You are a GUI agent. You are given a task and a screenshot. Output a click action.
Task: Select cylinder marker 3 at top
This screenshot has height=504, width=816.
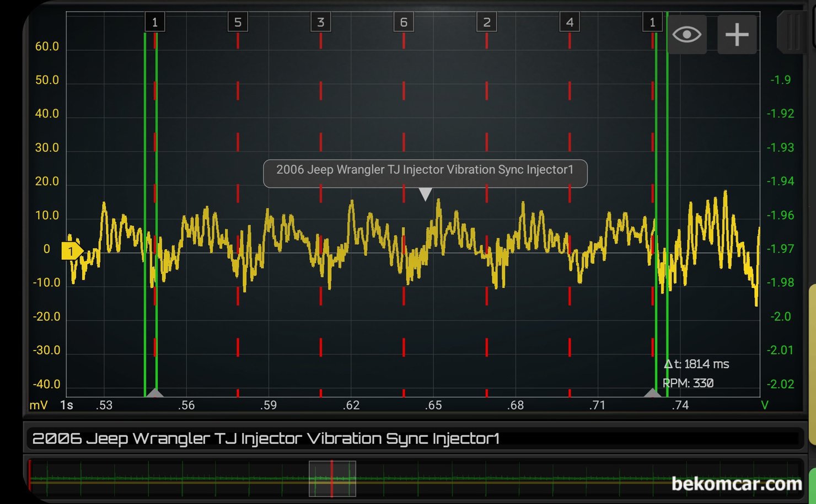tap(320, 23)
